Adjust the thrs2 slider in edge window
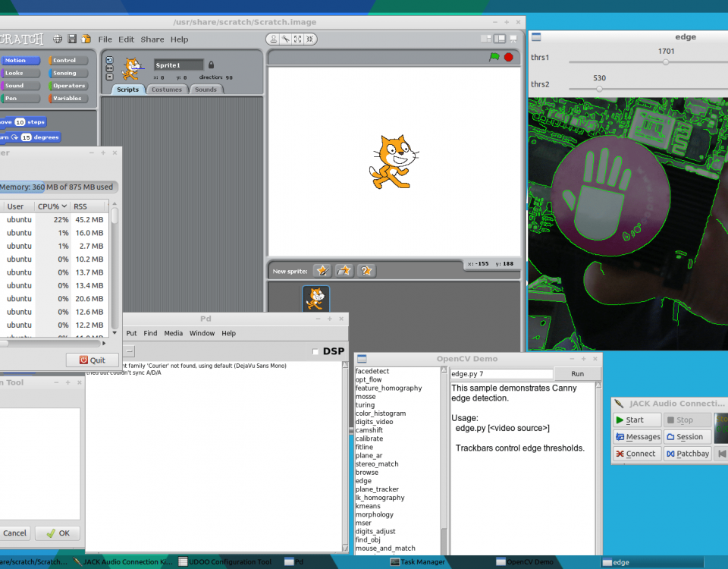 (599, 89)
